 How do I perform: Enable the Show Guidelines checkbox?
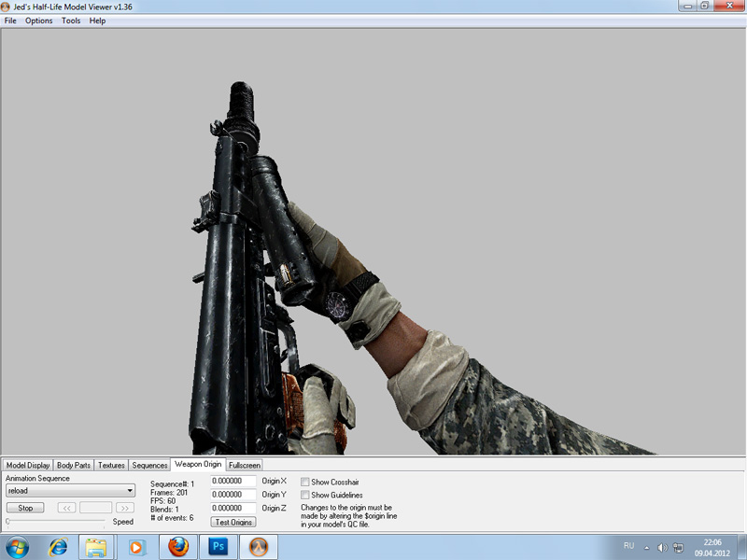[x=305, y=495]
